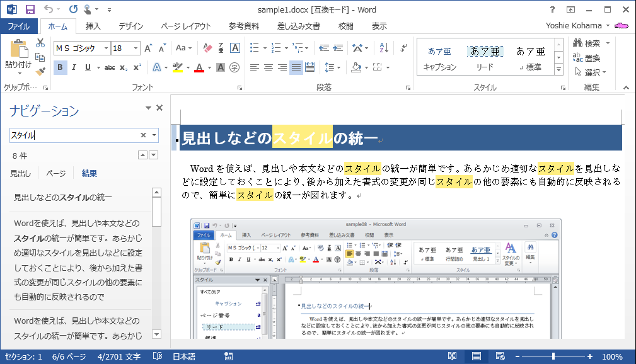
Task: Increase font size with grow font icon
Action: [149, 48]
